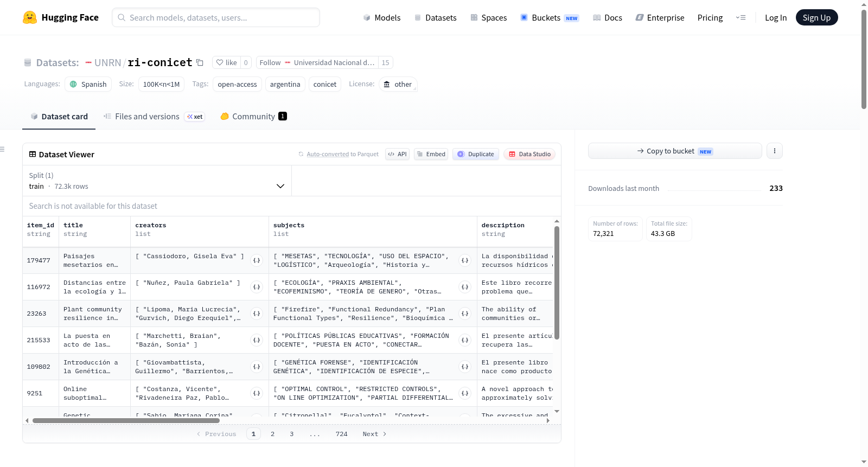868x467 pixels.
Task: Click the Embed button
Action: [431, 154]
